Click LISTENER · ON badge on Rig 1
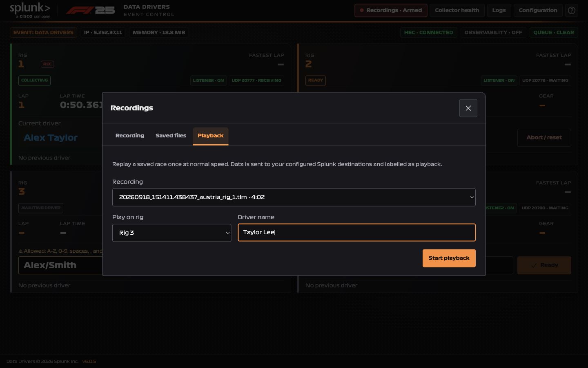 208,81
